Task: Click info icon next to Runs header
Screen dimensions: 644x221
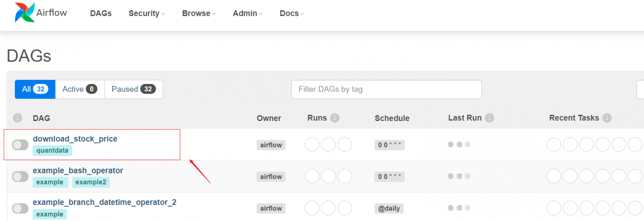Action: [x=335, y=118]
